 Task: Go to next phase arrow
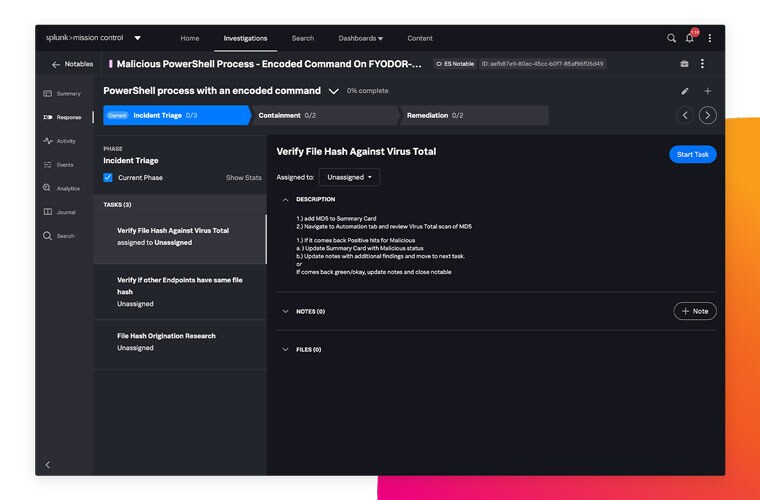click(x=708, y=115)
